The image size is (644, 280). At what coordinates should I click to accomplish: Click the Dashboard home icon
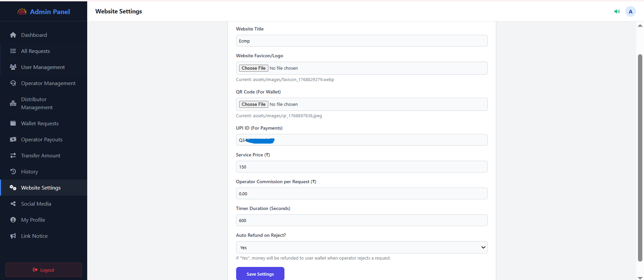(x=13, y=35)
